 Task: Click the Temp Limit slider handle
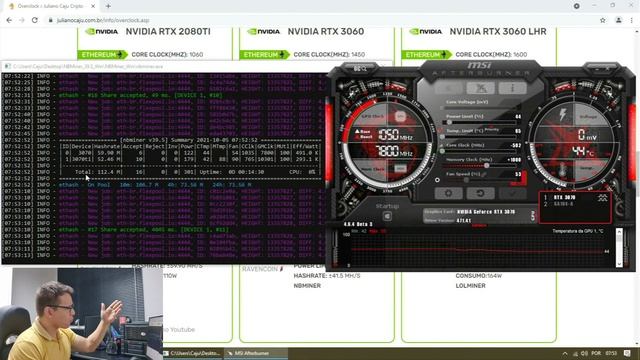coord(442,137)
